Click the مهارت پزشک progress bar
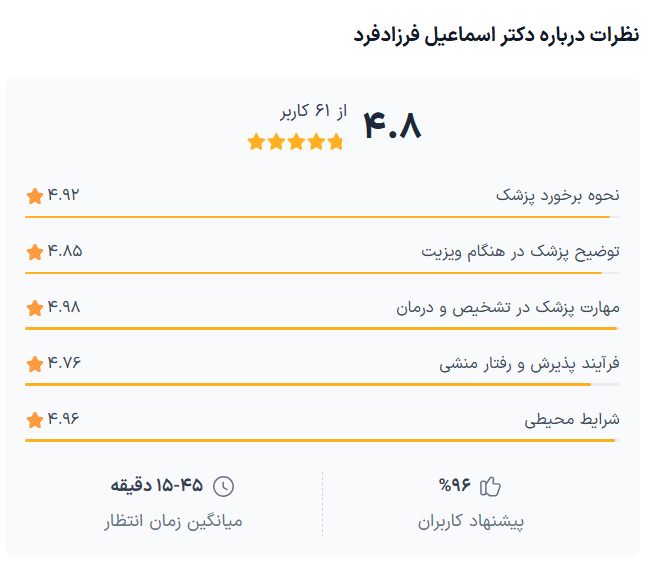This screenshot has width=648, height=566. (x=322, y=328)
